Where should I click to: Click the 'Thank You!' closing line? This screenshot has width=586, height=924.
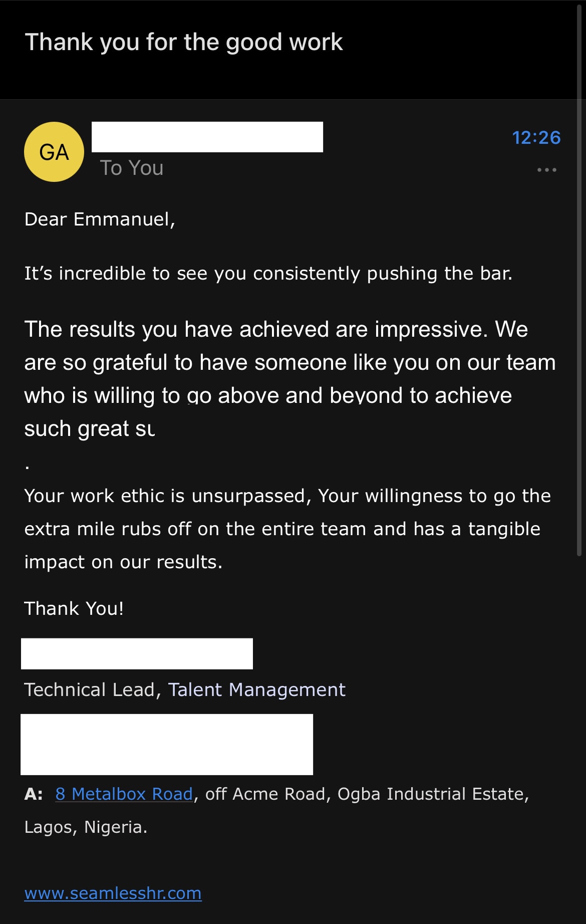point(74,608)
